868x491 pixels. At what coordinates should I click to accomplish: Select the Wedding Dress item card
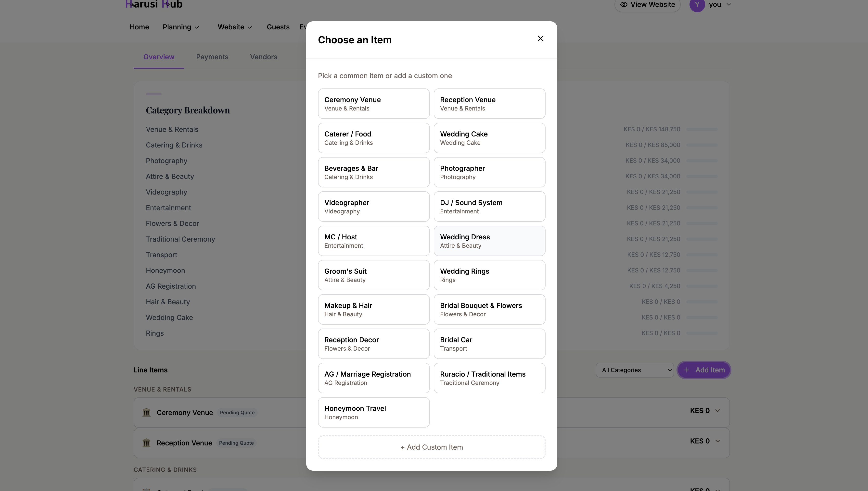489,240
